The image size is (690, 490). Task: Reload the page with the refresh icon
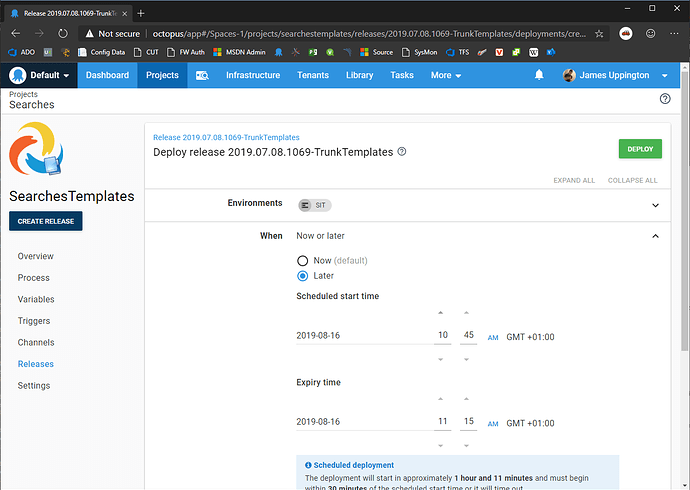point(63,33)
